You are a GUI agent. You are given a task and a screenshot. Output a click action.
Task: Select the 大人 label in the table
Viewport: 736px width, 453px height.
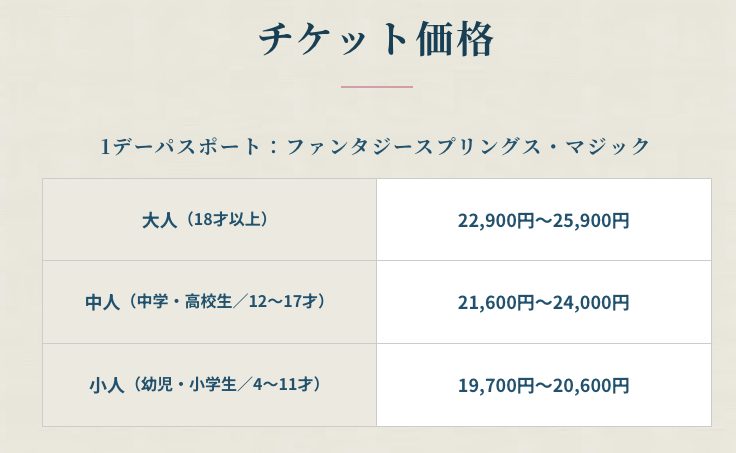click(x=160, y=219)
